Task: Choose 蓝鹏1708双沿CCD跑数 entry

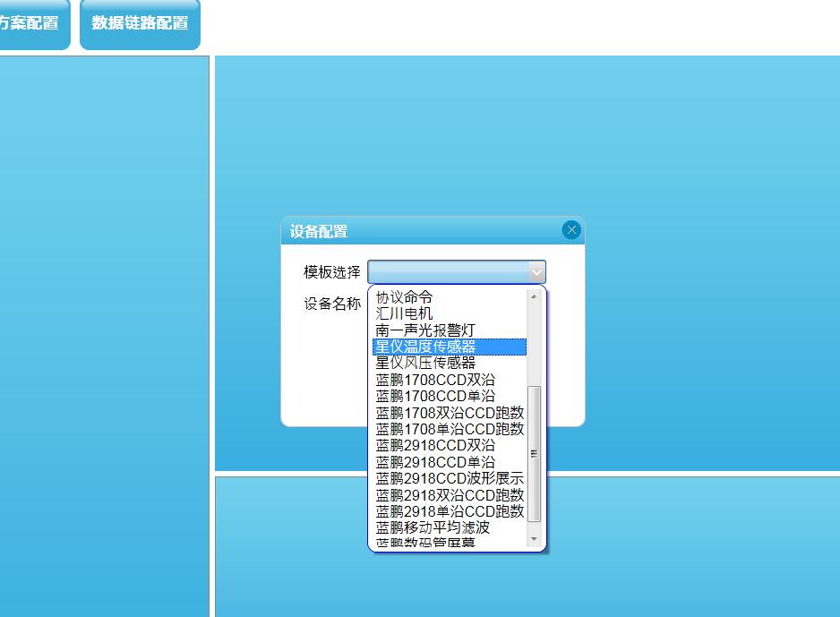Action: [x=450, y=413]
